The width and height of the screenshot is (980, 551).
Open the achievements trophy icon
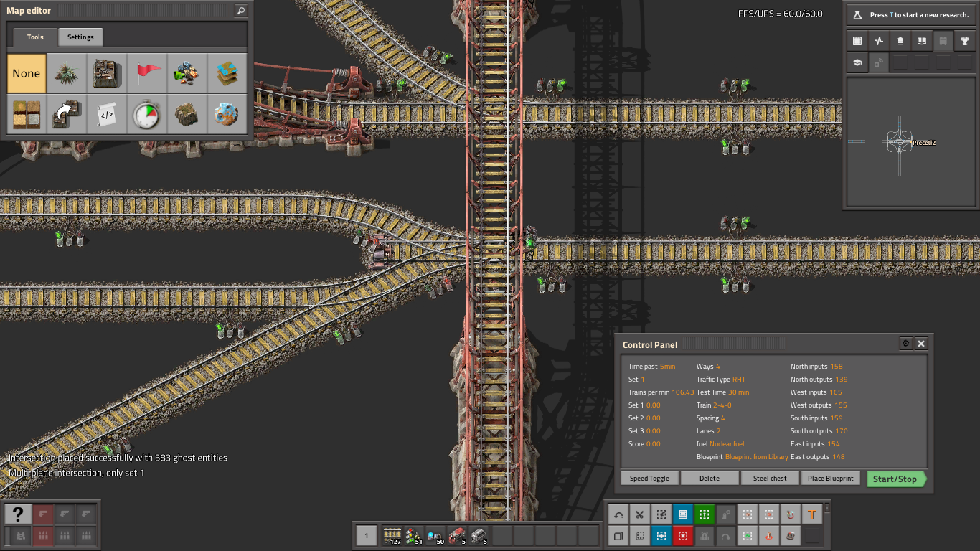point(966,42)
